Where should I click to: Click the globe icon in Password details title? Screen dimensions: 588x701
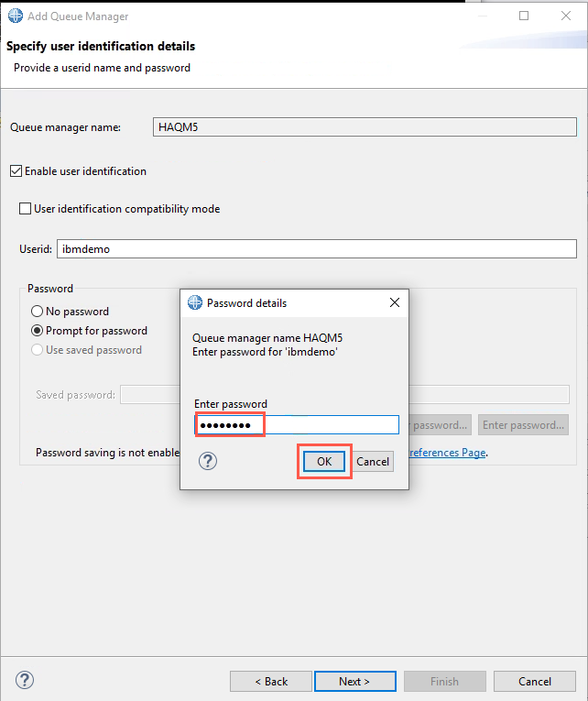click(195, 302)
